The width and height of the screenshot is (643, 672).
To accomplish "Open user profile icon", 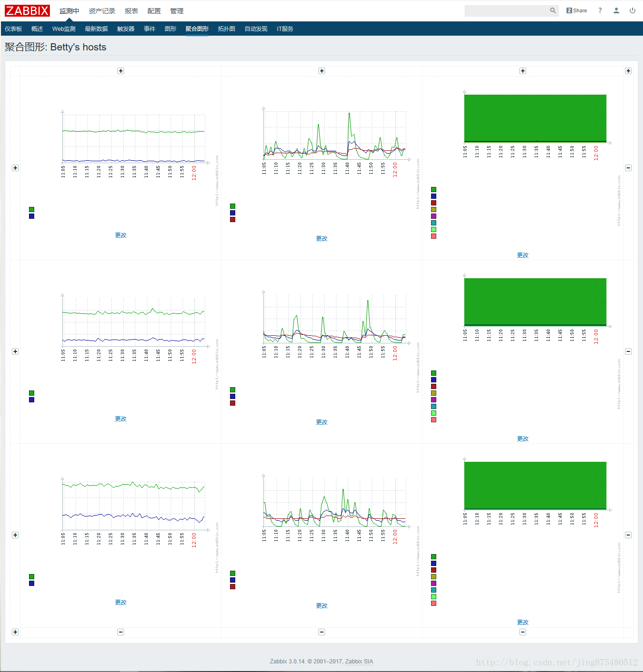I will click(616, 10).
